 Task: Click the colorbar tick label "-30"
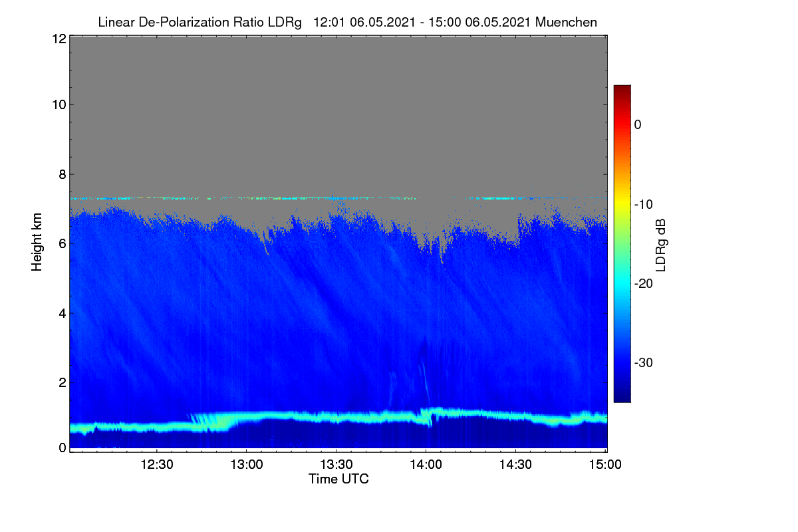tap(644, 363)
